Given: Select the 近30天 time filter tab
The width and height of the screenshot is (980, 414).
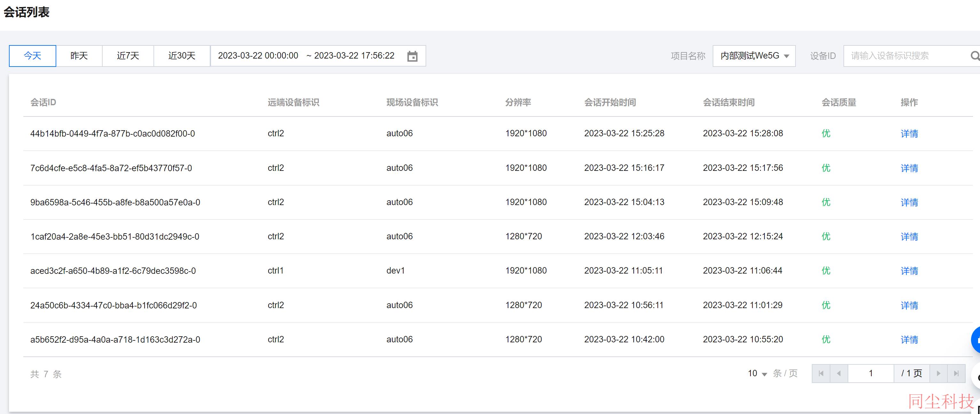Looking at the screenshot, I should [x=182, y=56].
